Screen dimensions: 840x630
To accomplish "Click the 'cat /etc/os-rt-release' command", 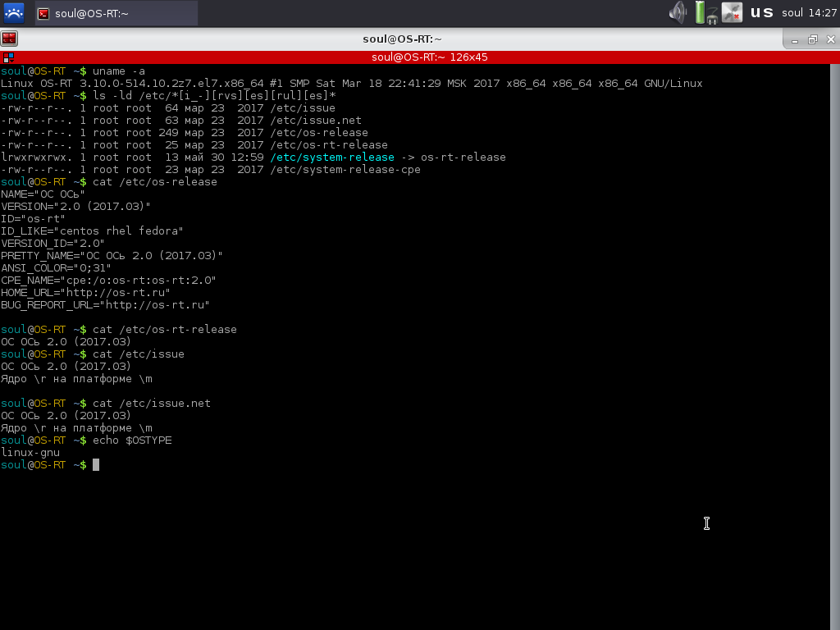I will (164, 330).
